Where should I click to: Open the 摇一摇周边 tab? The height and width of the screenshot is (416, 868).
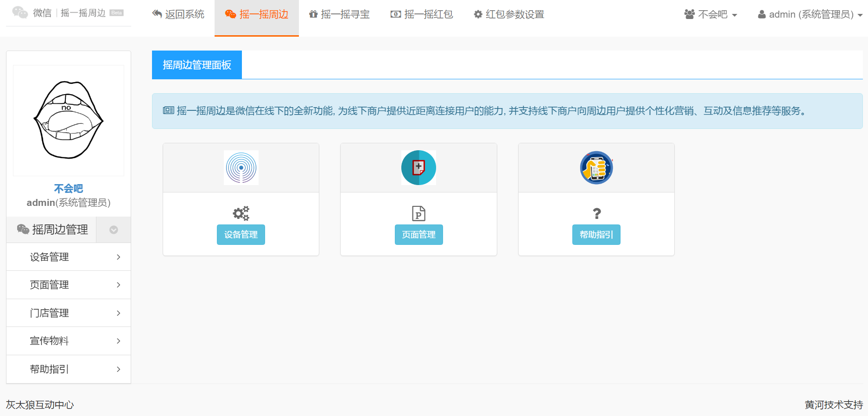click(x=257, y=18)
